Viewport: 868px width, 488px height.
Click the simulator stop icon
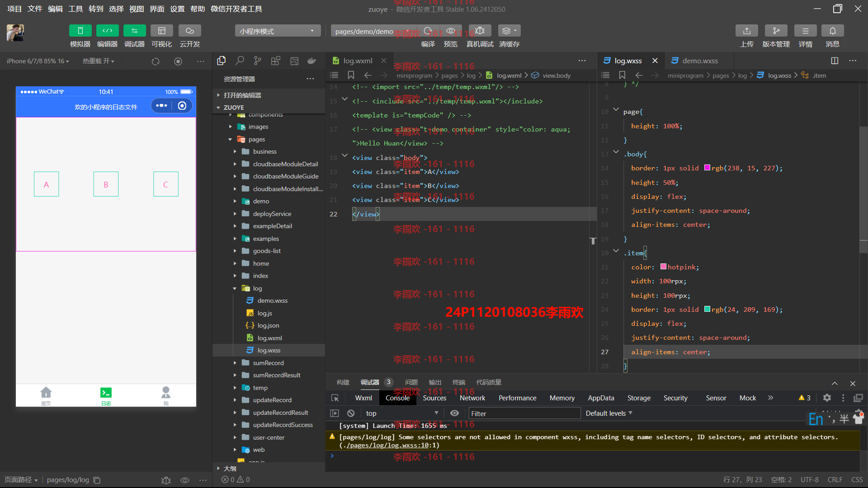178,61
